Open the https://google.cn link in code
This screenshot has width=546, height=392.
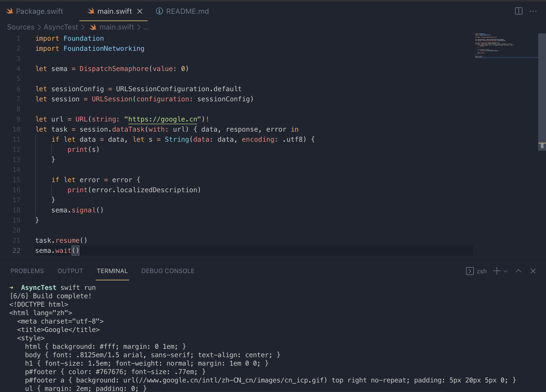tap(163, 119)
